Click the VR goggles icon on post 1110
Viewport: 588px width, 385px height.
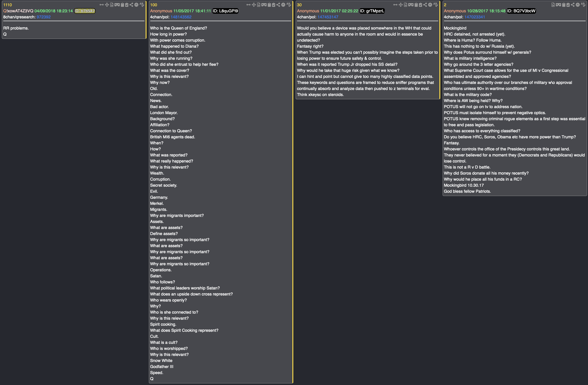tap(117, 5)
